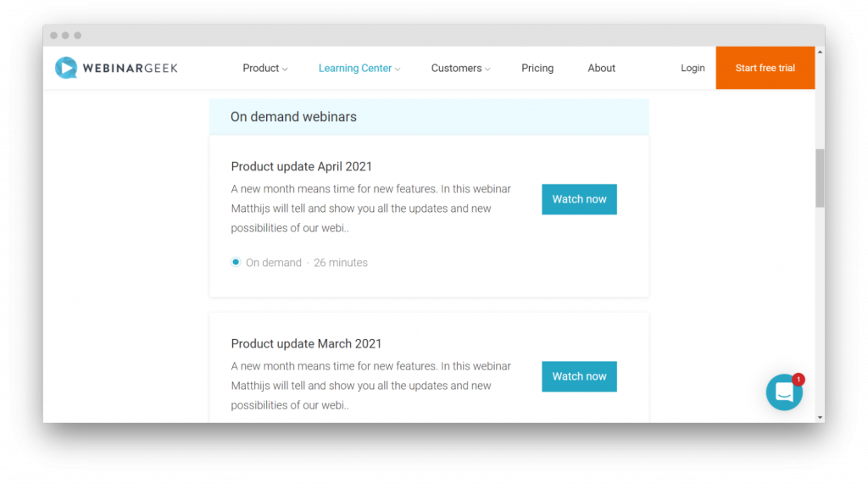The width and height of the screenshot is (868, 484).
Task: Watch now the March 2021 product update
Action: tap(579, 376)
